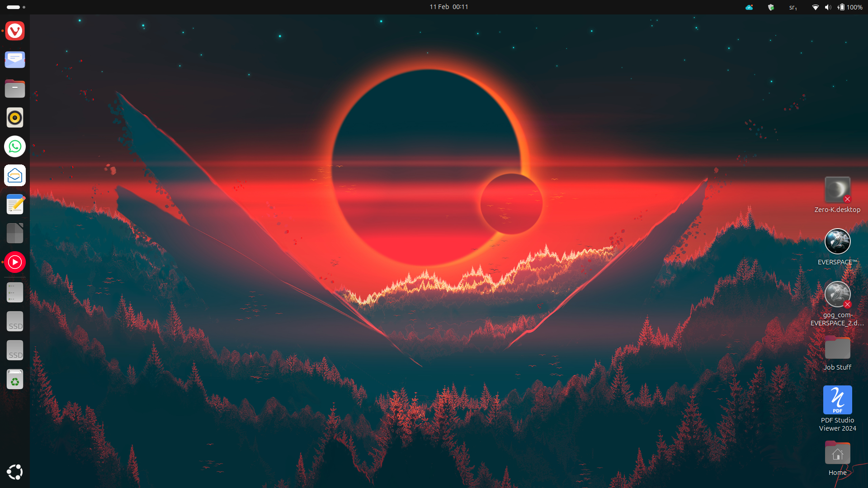Launch the Rhythmbox music player
The height and width of the screenshot is (488, 868).
pos(15,118)
